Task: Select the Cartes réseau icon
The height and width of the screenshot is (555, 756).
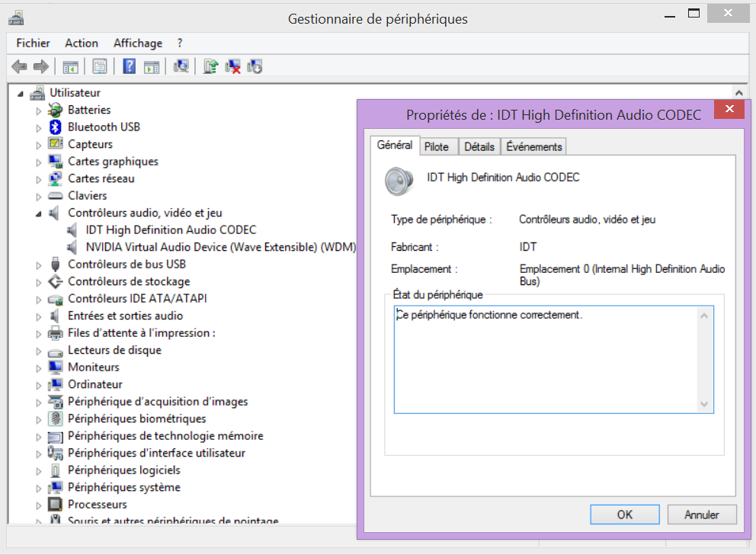Action: click(x=56, y=178)
